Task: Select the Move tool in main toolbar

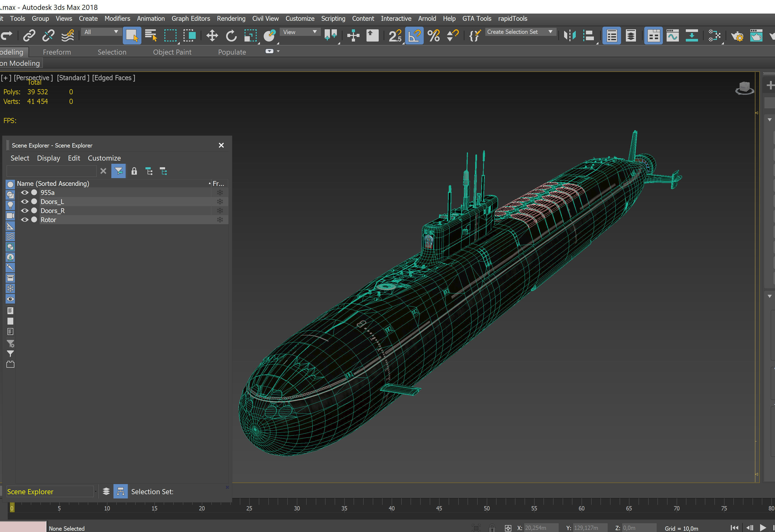Action: click(212, 36)
